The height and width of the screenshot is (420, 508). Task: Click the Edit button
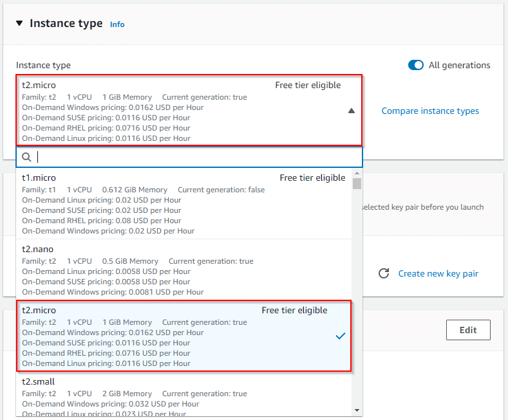click(468, 330)
